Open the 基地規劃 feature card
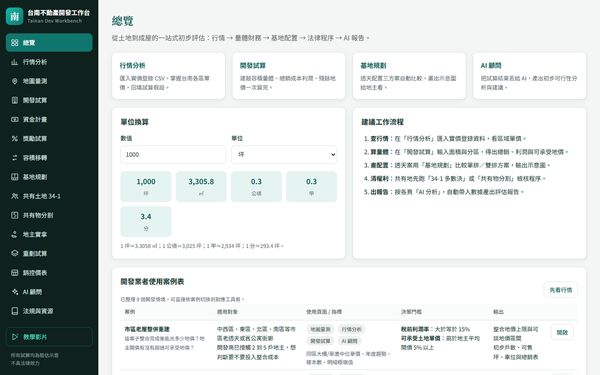The height and width of the screenshot is (375, 600). [x=409, y=76]
